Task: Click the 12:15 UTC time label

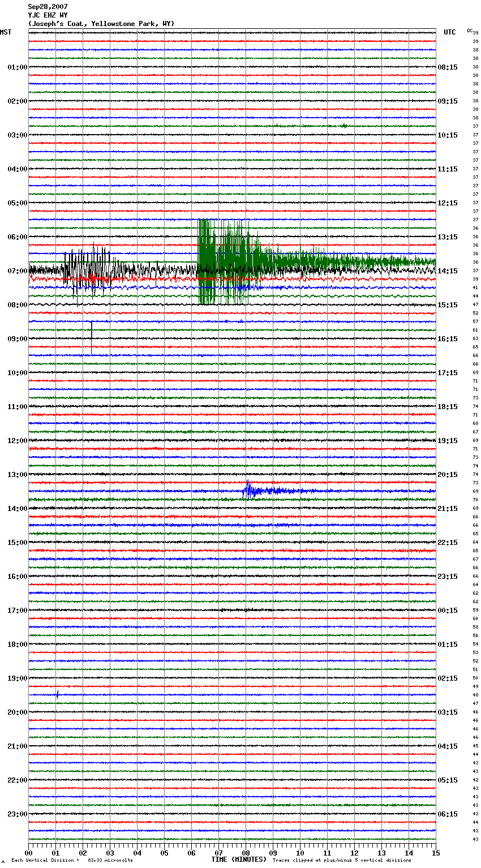Action: coord(448,203)
